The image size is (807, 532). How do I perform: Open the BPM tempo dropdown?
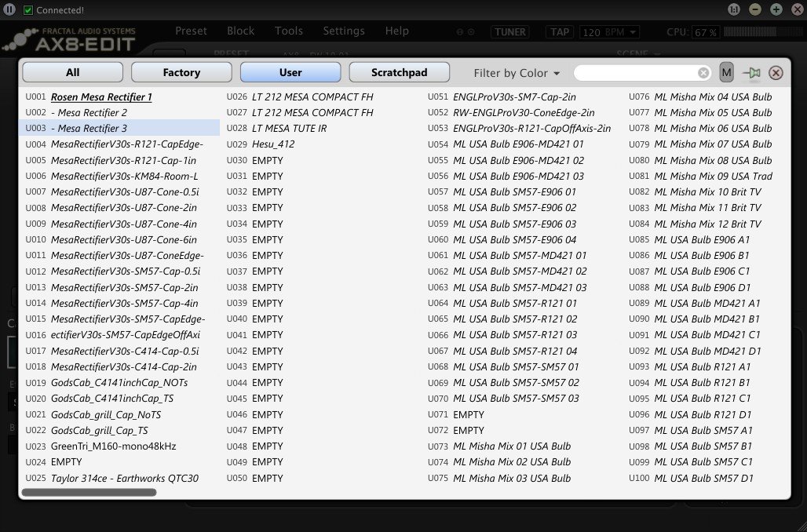[x=610, y=32]
